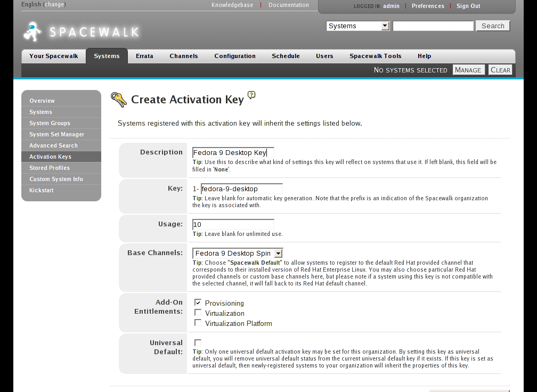Click the Manage button for selected systems
The height and width of the screenshot is (392, 537).
pyautogui.click(x=468, y=70)
